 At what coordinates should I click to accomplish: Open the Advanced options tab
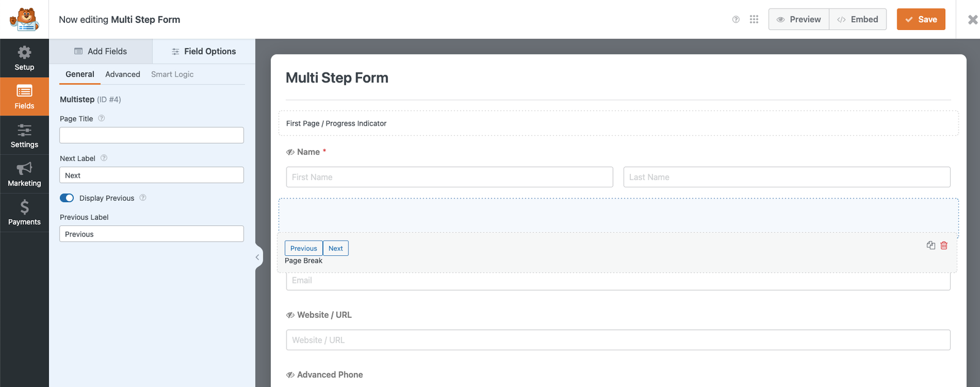click(123, 74)
